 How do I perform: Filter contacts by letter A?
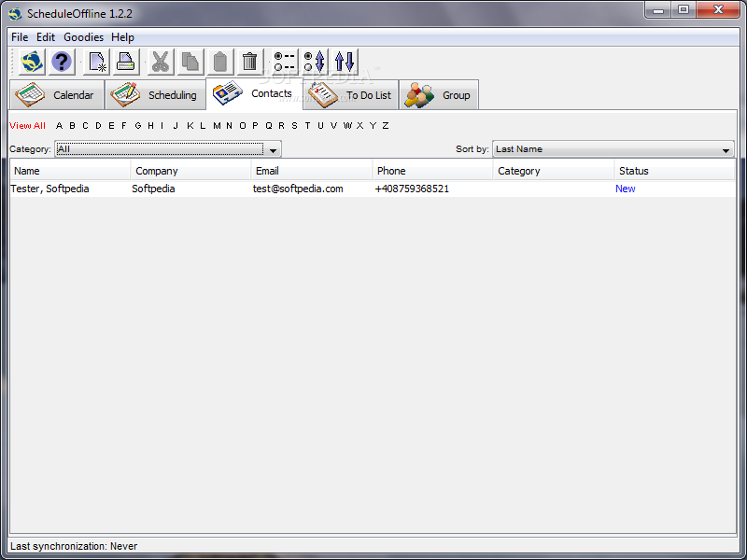coord(59,126)
